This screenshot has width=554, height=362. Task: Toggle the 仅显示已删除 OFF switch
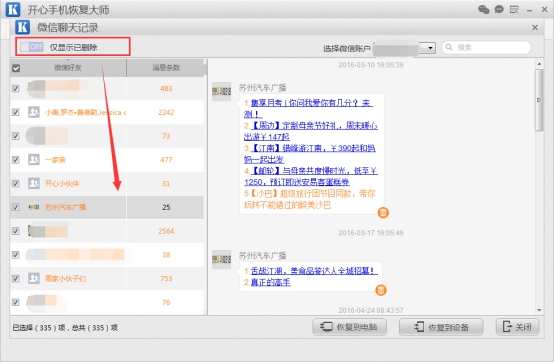32,47
